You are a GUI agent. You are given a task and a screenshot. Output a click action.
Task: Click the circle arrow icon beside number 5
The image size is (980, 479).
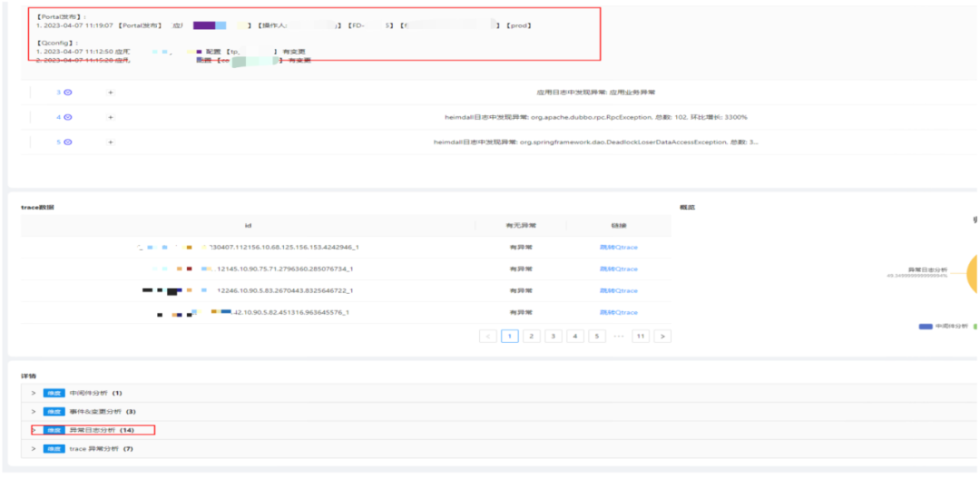(68, 142)
